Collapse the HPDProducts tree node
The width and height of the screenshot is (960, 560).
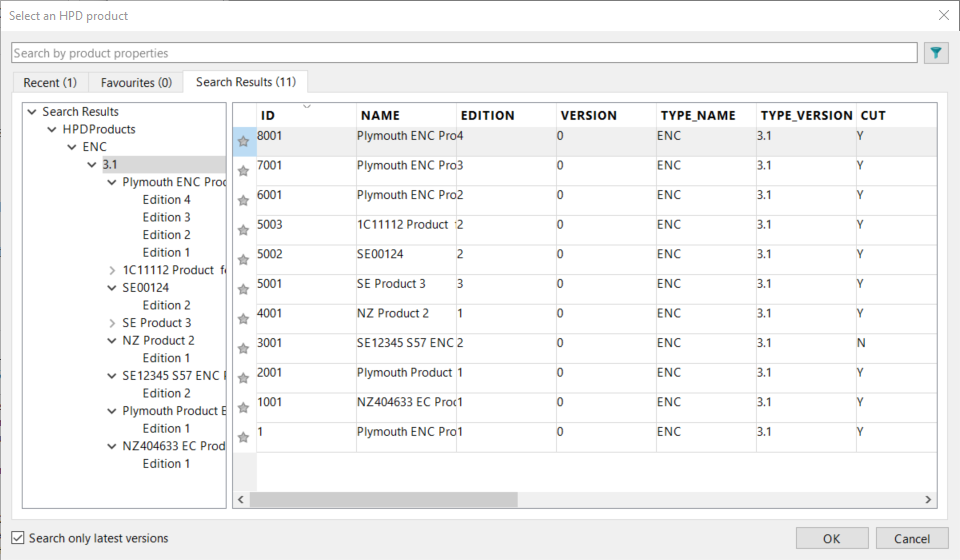point(52,129)
